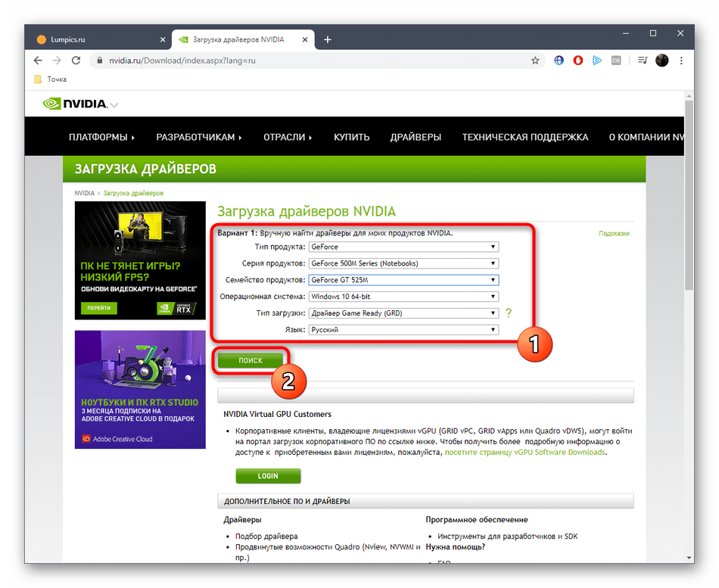Image resolution: width=719 pixels, height=588 pixels.
Task: Reload the page
Action: [x=77, y=61]
